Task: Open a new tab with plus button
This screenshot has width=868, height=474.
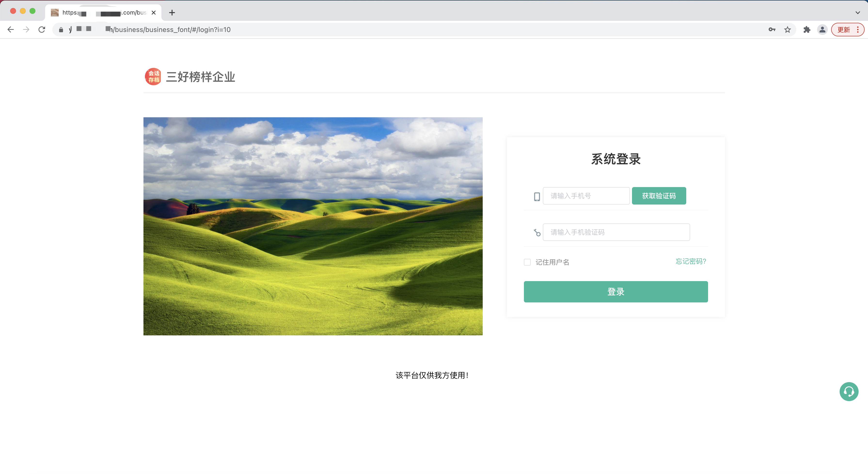Action: click(x=172, y=12)
